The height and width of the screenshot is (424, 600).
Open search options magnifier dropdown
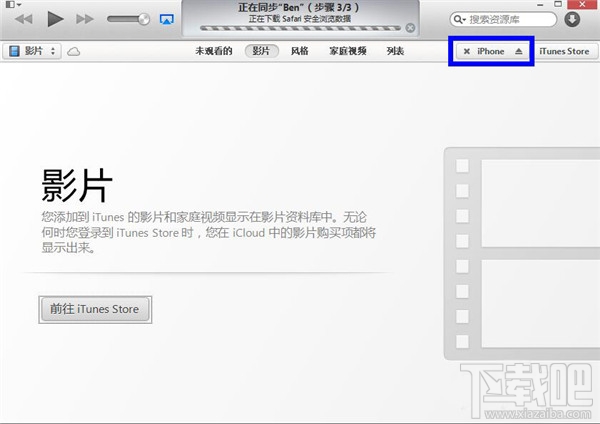(x=459, y=19)
